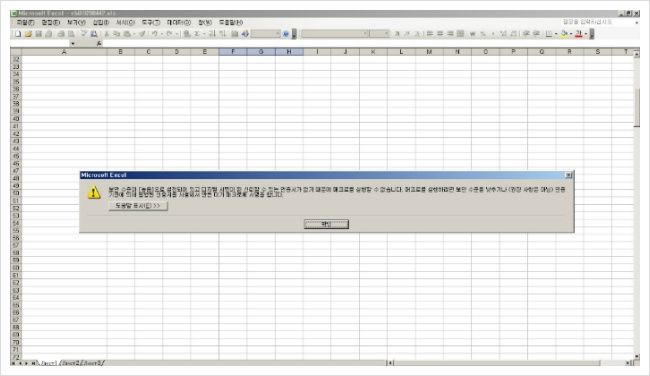The width and height of the screenshot is (650, 376).
Task: Click the first sheet navigation arrow
Action: 14,363
